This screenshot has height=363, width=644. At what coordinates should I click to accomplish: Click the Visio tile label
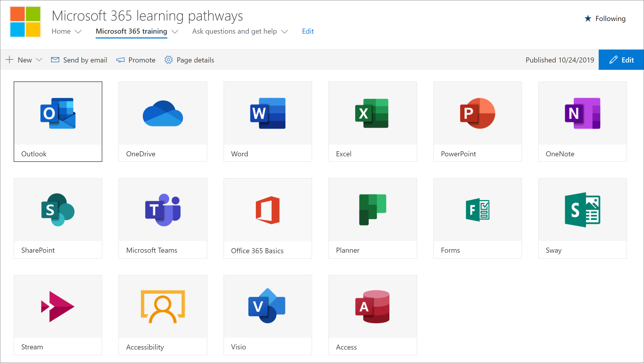(x=238, y=347)
